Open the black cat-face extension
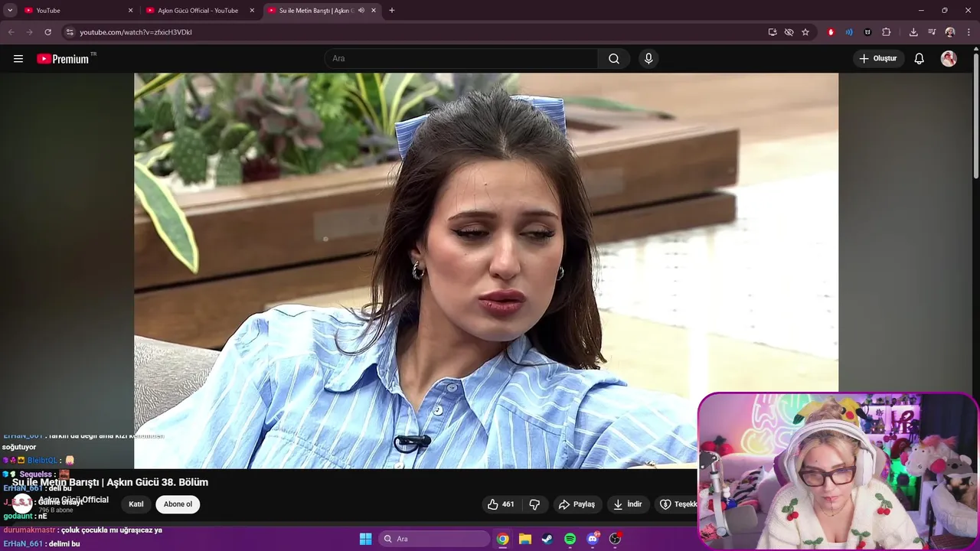The width and height of the screenshot is (980, 551). point(867,32)
